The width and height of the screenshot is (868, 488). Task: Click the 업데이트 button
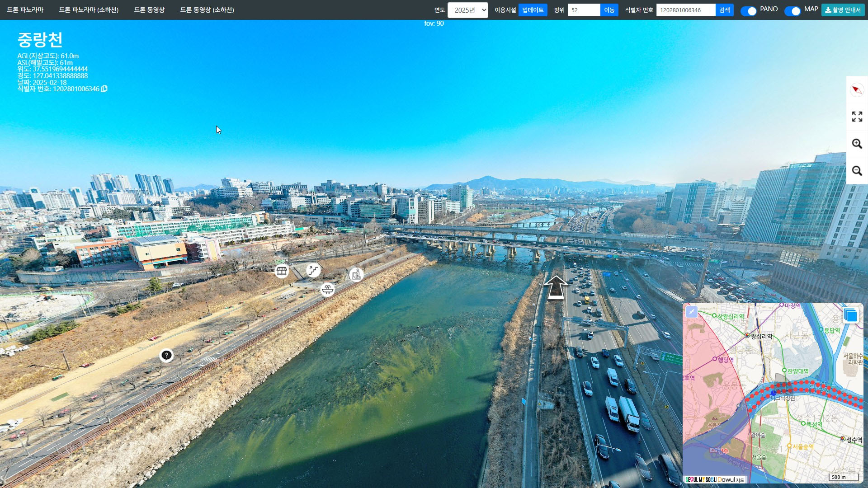[x=533, y=10]
